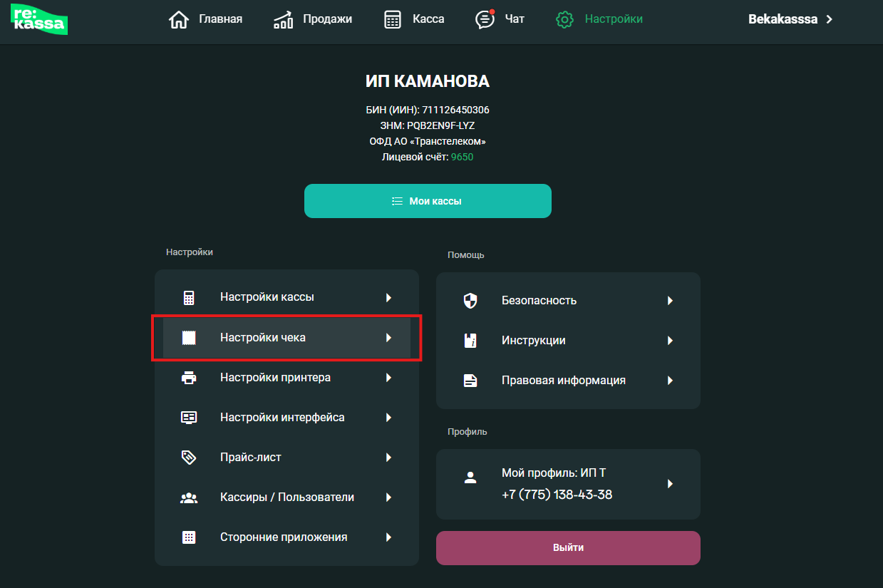Expand arrow for Кассиры / Пользователи
Screen dimensions: 883x588
tap(388, 497)
